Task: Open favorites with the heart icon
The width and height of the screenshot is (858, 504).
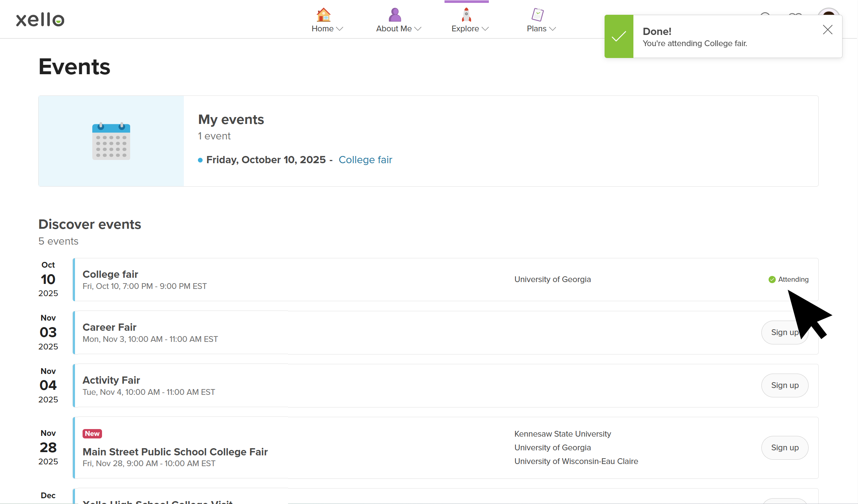Action: click(796, 16)
